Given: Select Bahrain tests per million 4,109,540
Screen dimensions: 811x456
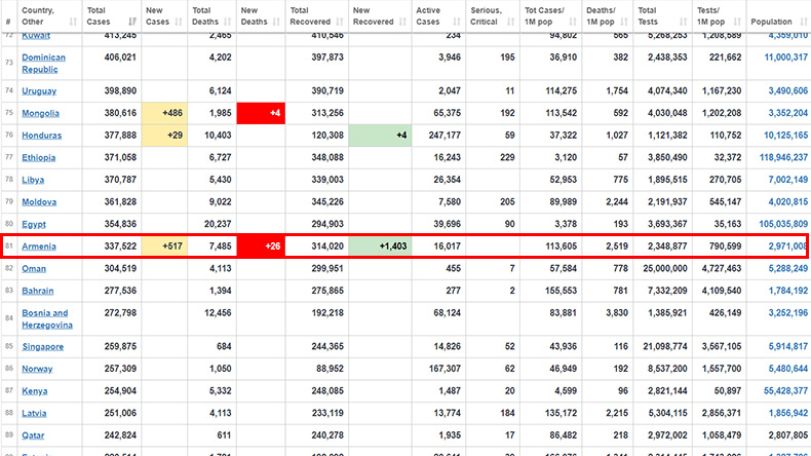Looking at the screenshot, I should [722, 291].
